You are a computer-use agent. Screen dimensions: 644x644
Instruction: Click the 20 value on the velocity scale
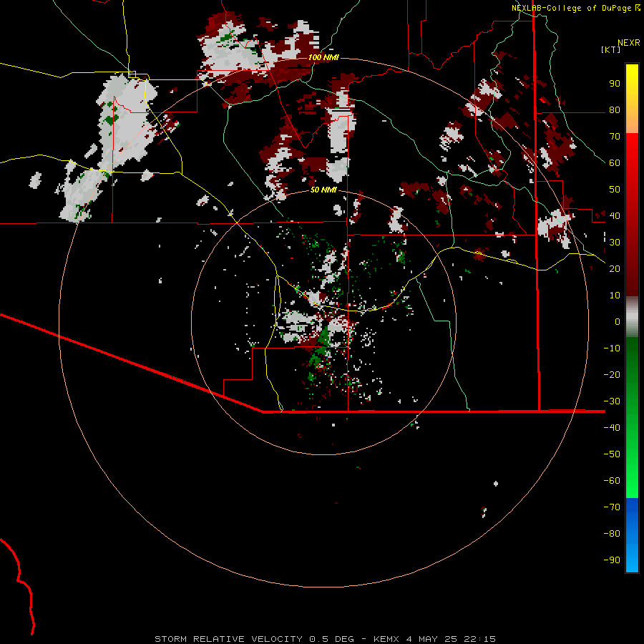pos(615,268)
